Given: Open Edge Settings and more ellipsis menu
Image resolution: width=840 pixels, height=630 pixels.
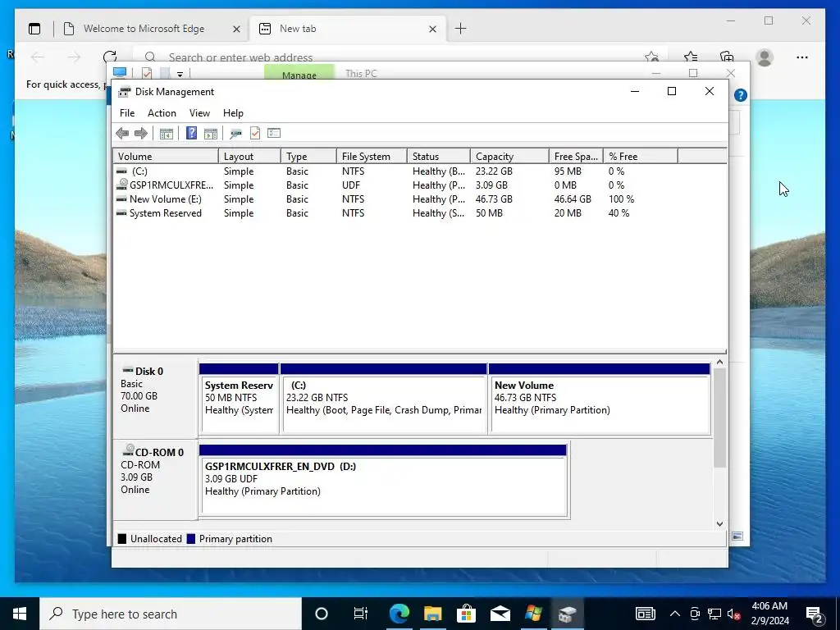Looking at the screenshot, I should pyautogui.click(x=802, y=57).
